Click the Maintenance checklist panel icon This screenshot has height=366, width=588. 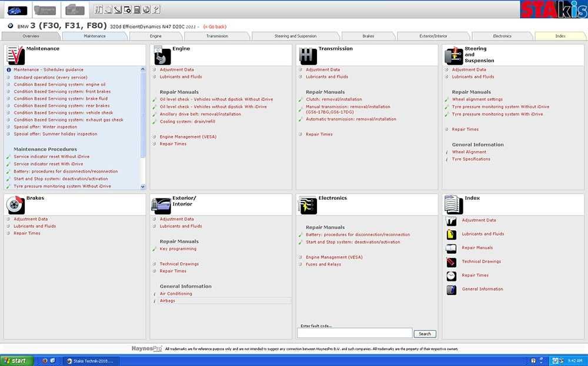pyautogui.click(x=15, y=55)
